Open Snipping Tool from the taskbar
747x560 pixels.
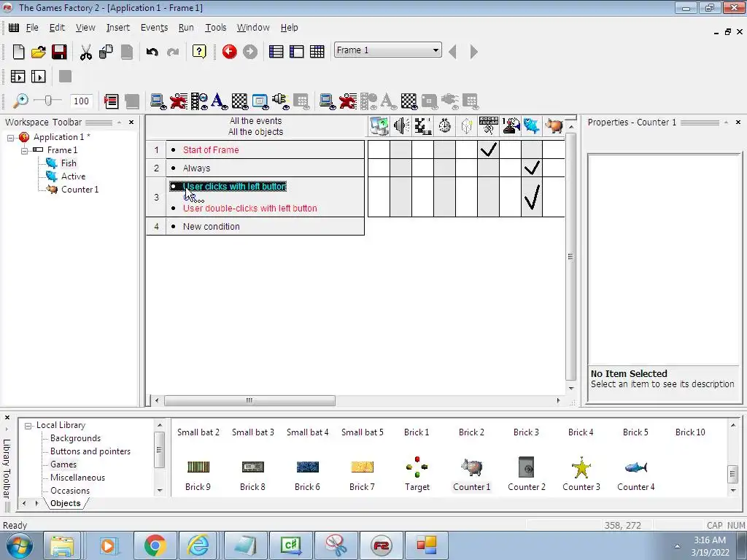click(x=335, y=545)
